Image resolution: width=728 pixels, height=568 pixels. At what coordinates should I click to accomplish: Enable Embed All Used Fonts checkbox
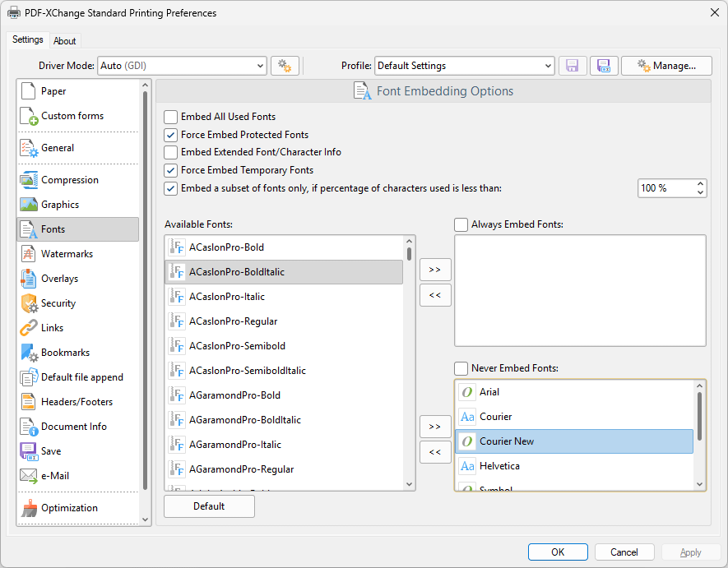171,117
